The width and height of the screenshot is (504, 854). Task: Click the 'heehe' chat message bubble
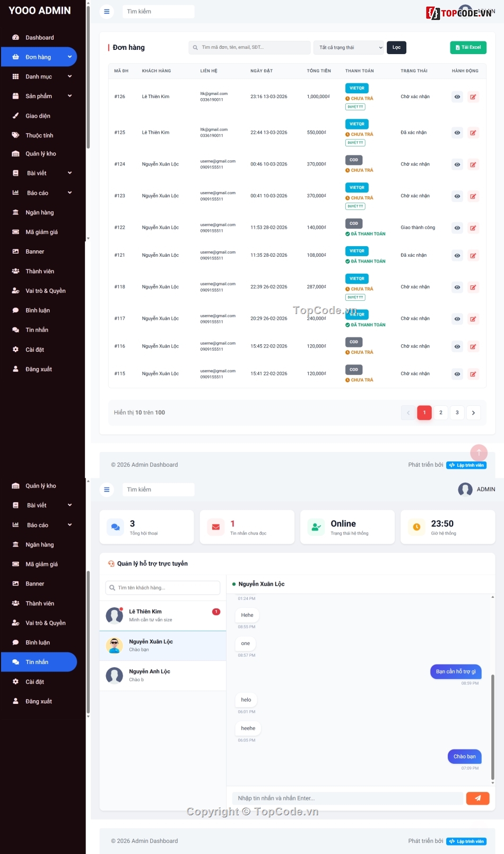[248, 728]
